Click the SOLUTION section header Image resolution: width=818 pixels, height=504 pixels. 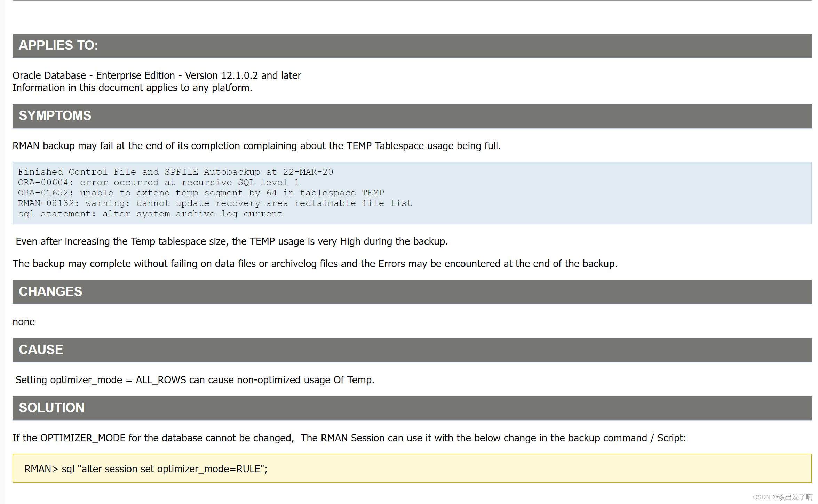(412, 408)
